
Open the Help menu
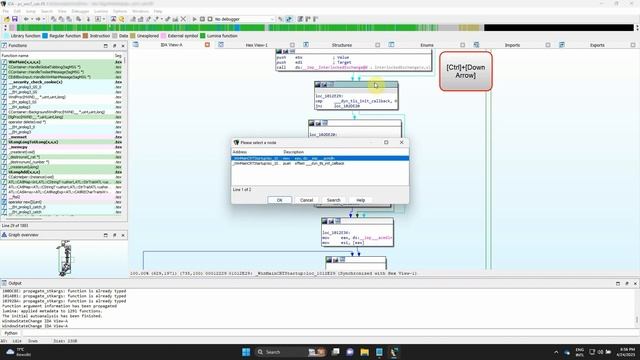(x=158, y=11)
